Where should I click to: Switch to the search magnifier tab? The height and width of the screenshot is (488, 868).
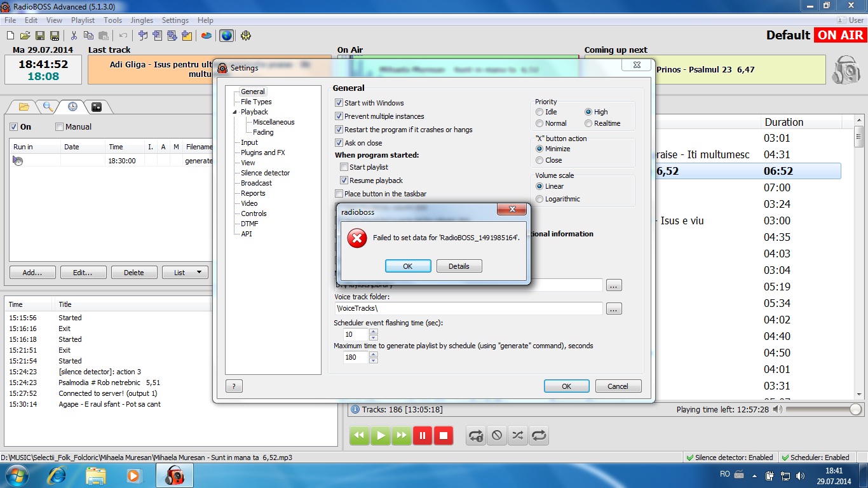click(48, 106)
